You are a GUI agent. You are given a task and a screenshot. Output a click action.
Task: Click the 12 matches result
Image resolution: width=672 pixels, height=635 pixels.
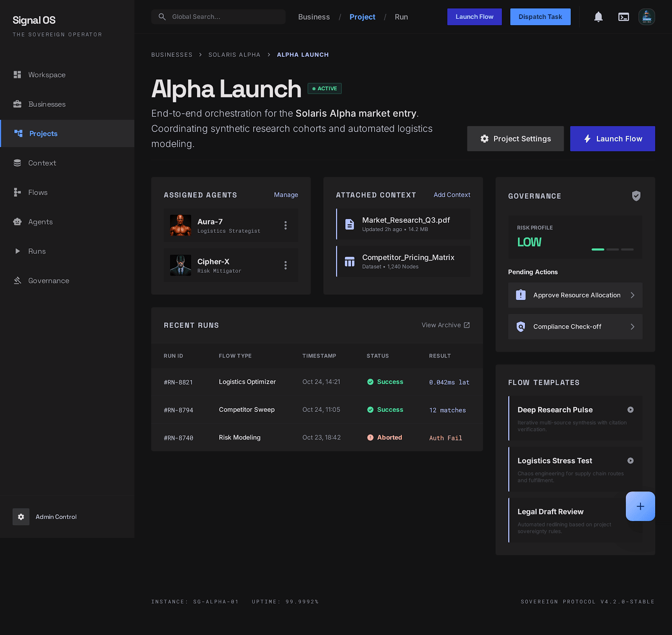pos(448,410)
